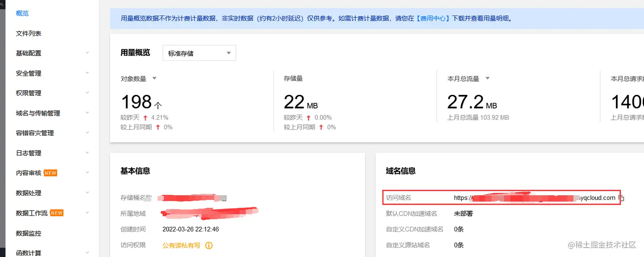Expand the 基础配置 chevron
This screenshot has height=257, width=644.
pos(87,53)
